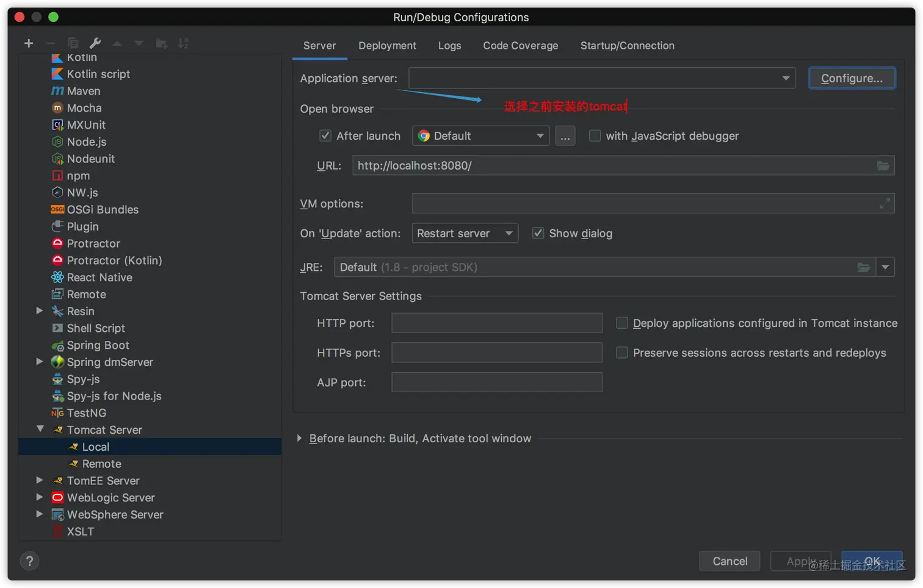Screen dimensions: 923x588
Task: Click the browse folder icon in JRE field
Action: click(863, 267)
